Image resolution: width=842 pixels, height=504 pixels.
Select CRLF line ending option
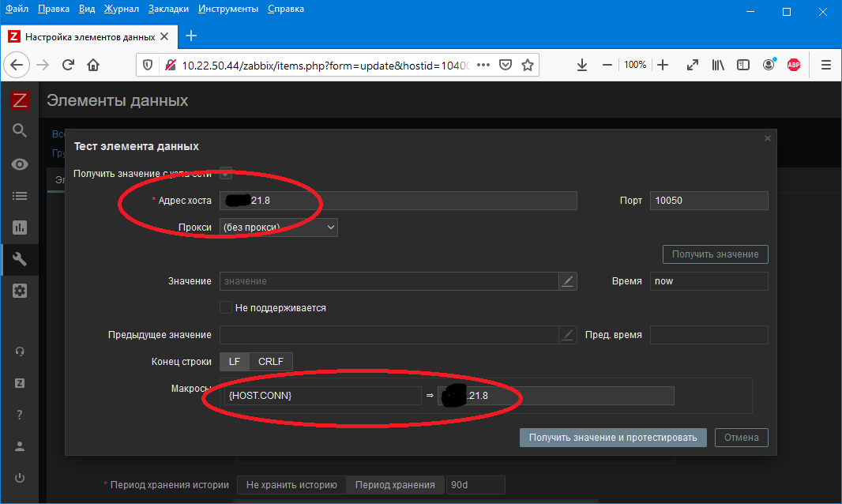(x=271, y=362)
